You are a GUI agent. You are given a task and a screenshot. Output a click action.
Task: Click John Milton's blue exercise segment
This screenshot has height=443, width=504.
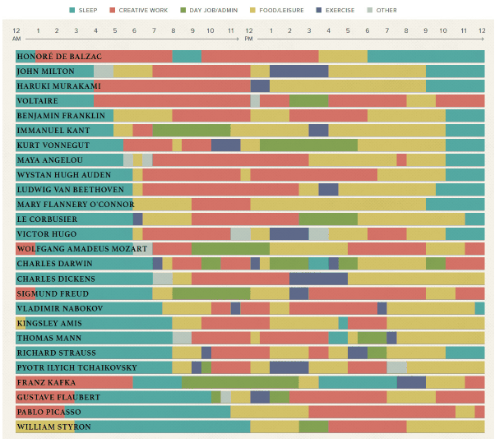click(299, 72)
